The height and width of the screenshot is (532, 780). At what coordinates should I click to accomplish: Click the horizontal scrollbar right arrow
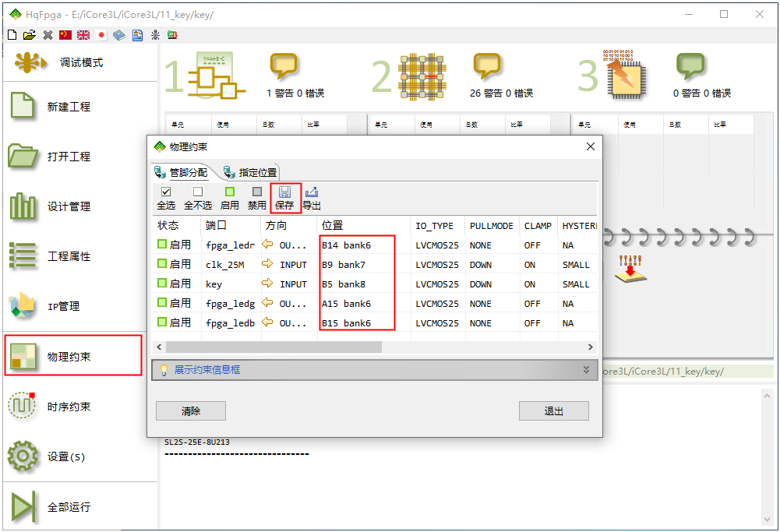click(591, 347)
